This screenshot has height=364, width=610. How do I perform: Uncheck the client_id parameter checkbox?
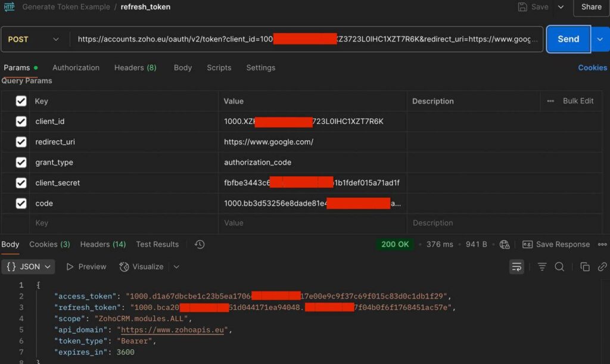tap(21, 122)
